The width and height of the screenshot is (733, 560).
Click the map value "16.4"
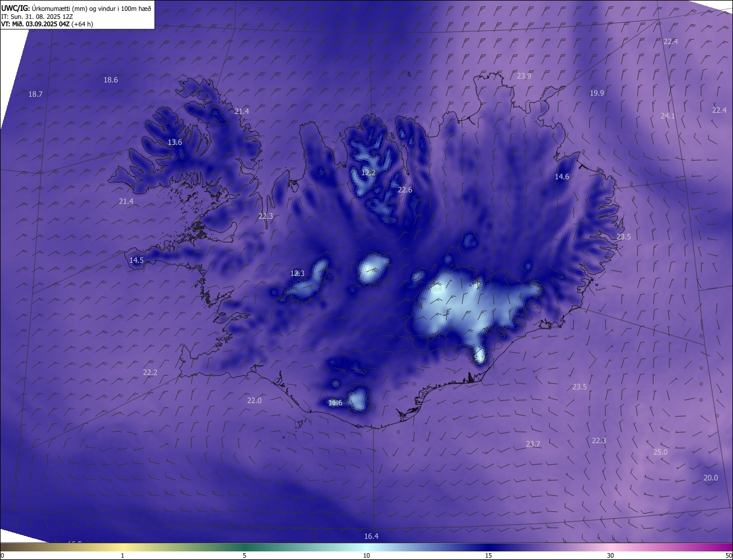371,537
